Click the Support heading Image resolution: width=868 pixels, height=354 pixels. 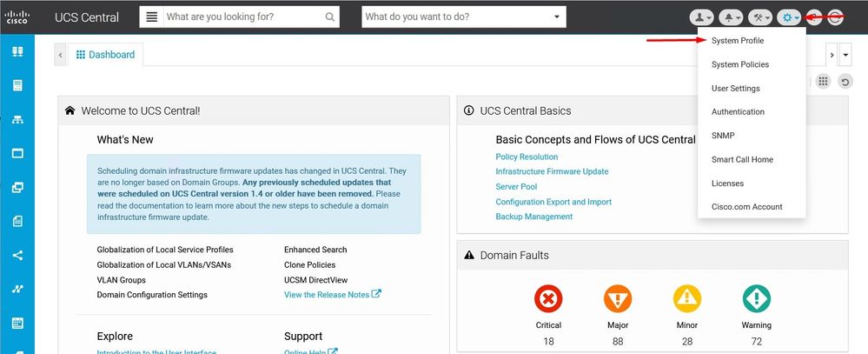tap(303, 337)
